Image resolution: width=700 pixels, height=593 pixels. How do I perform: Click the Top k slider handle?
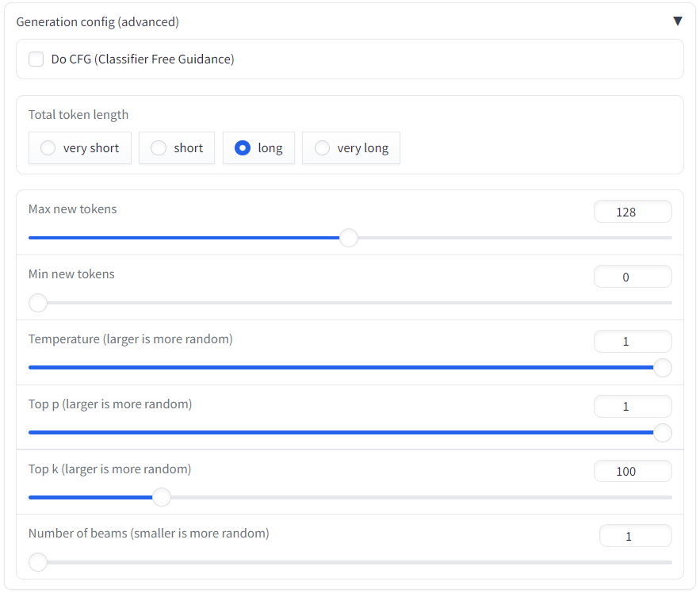pyautogui.click(x=162, y=498)
